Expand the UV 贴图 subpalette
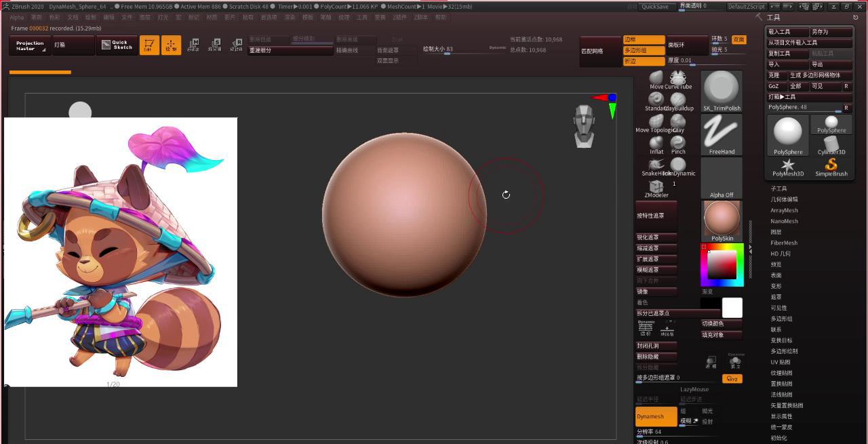This screenshot has width=868, height=444. [x=781, y=362]
